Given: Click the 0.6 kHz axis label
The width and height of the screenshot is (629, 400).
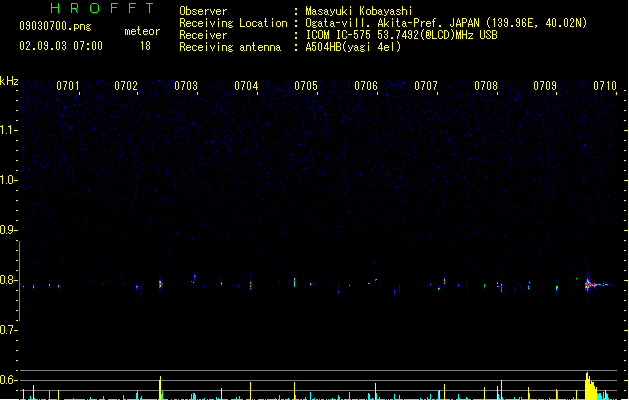Looking at the screenshot, I should 7,380.
